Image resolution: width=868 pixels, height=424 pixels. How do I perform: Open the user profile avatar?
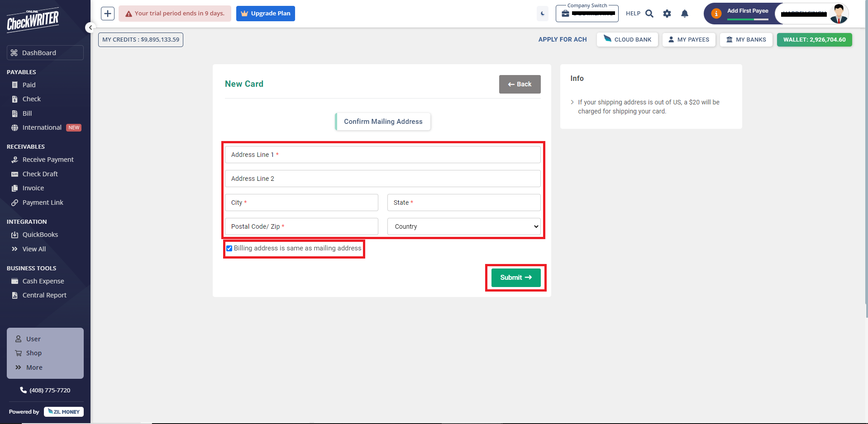[x=839, y=14]
